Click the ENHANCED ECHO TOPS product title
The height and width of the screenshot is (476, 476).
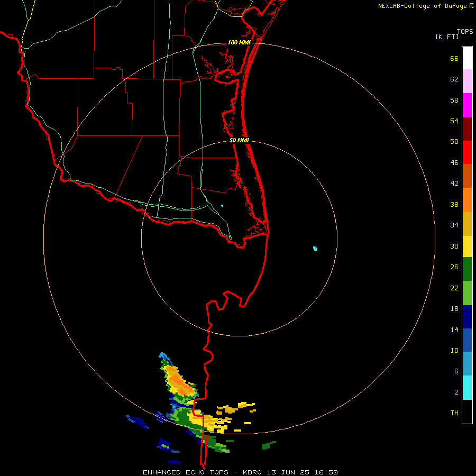click(x=186, y=472)
